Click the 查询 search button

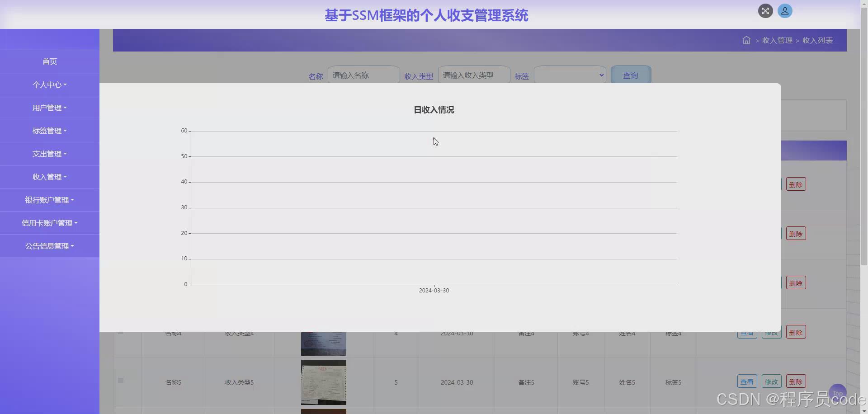630,75
